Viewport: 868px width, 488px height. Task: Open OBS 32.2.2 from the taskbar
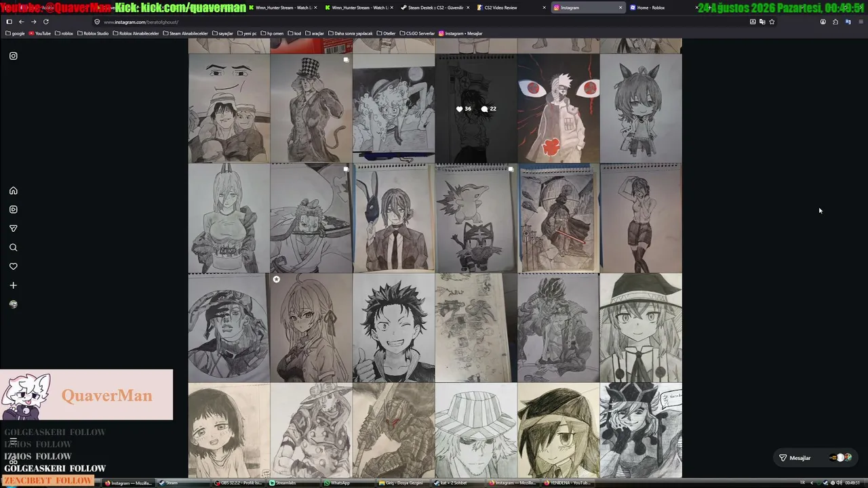coord(239,483)
